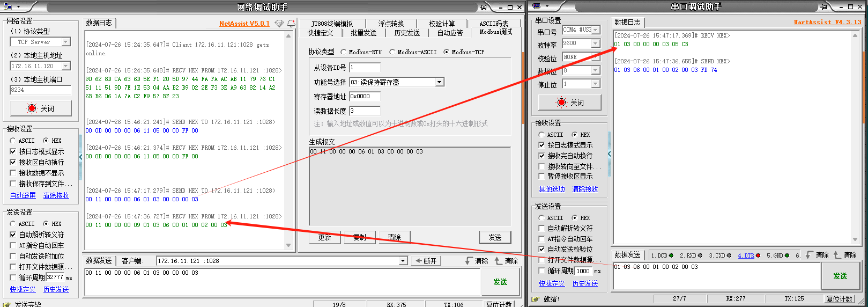Screen dimensions: 868x307
Task: Expand the TCP Server protocol type dropdown
Action: click(x=66, y=42)
